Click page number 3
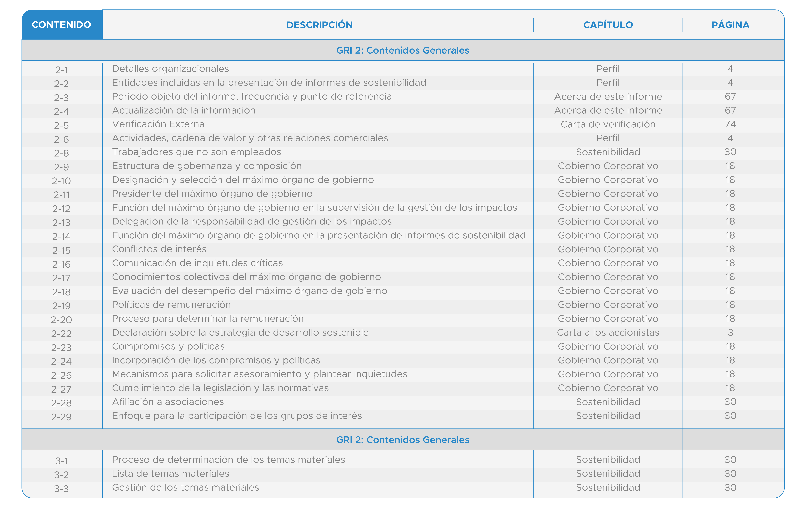 pyautogui.click(x=730, y=333)
